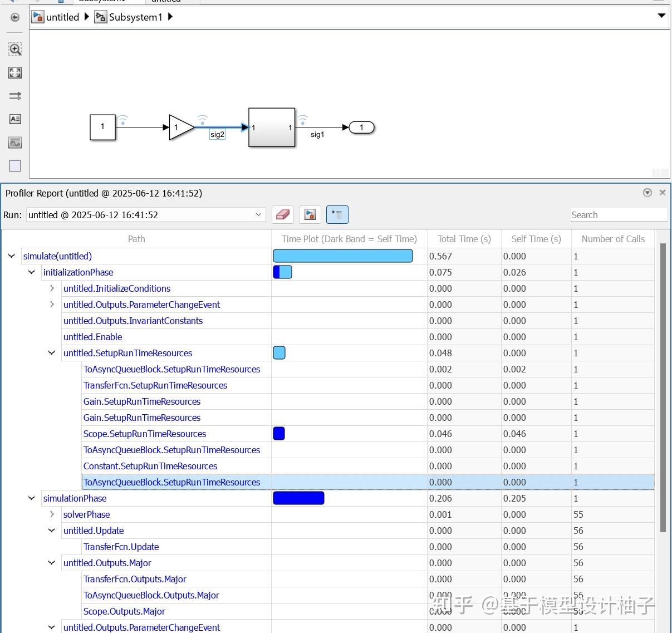Open untitled via the breadcrumb path
672x633 pixels.
point(63,17)
